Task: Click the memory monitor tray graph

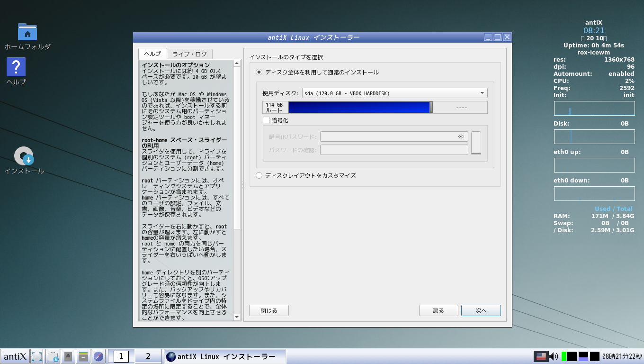Action: (583, 356)
